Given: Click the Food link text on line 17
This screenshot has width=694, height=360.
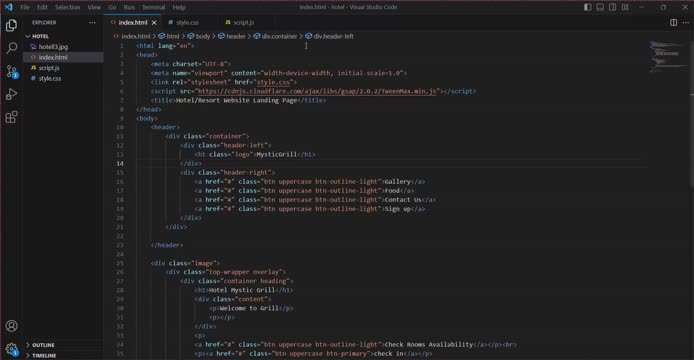Looking at the screenshot, I should (392, 191).
